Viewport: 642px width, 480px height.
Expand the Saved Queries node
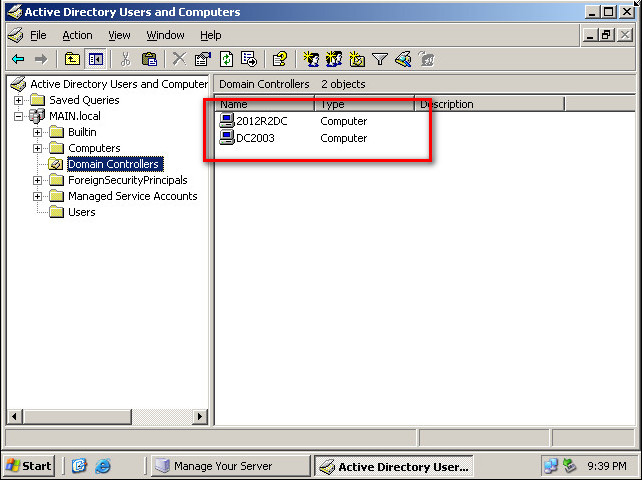click(18, 100)
